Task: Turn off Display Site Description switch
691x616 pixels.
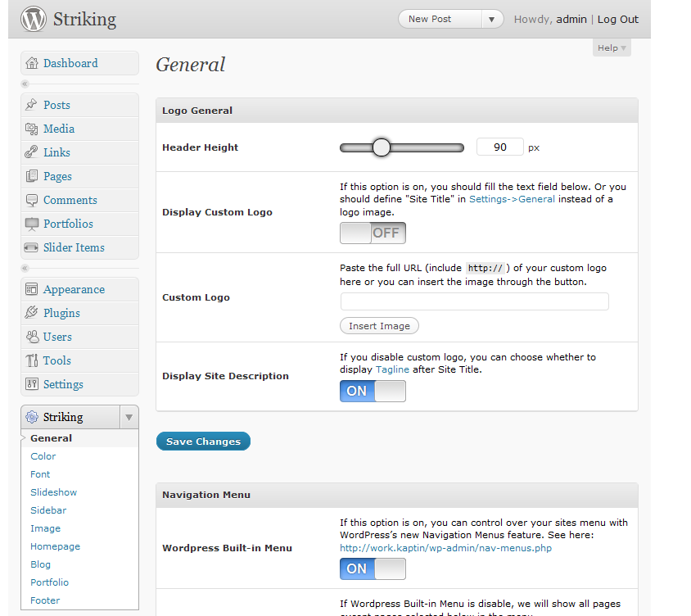Action: 373,391
